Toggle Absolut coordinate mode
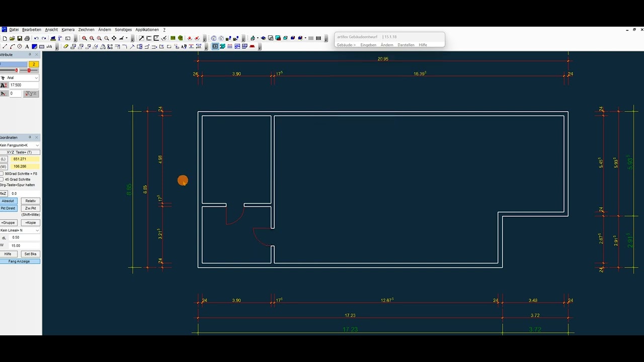Screen dimensions: 644x362 click(8, 201)
